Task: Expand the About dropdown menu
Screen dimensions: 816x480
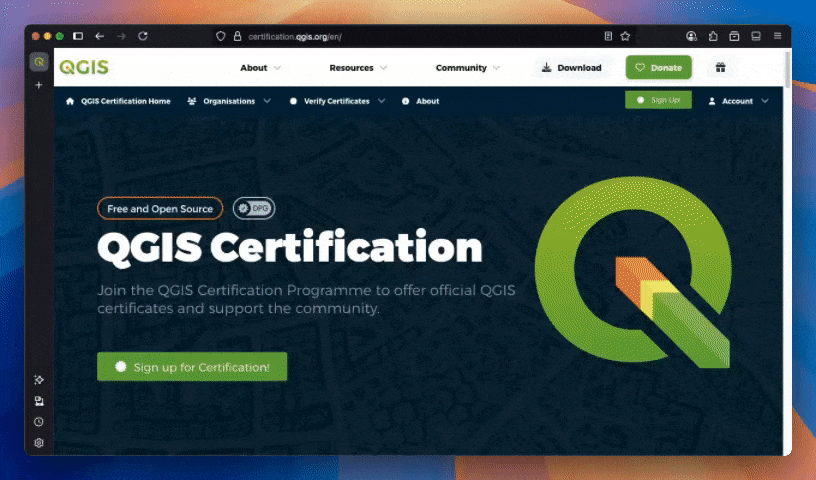Action: [x=260, y=68]
